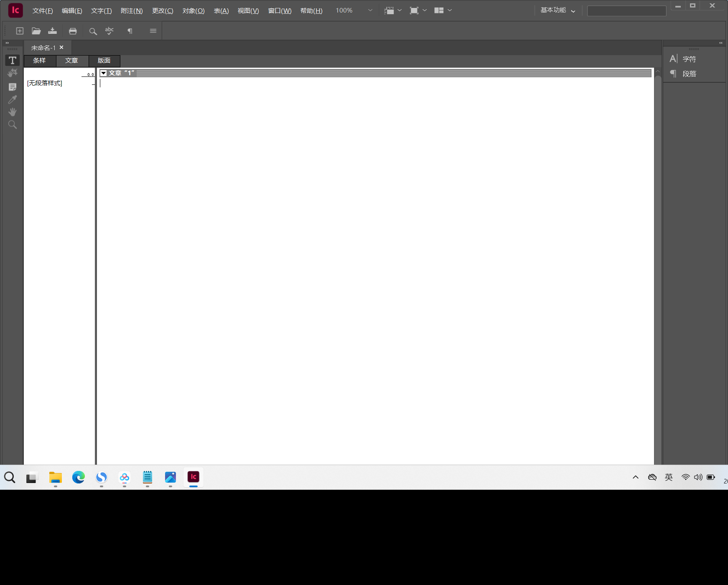
Task: Click the Print icon
Action: 73,31
